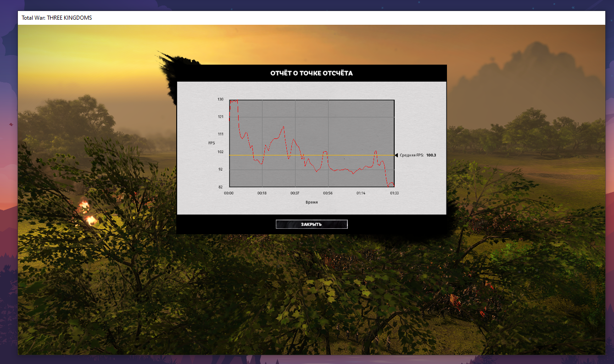Click the 92 value on the FPS axis

coord(221,170)
